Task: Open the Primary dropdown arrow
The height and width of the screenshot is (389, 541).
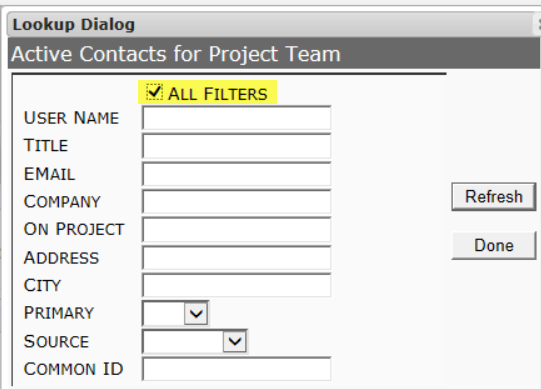Action: pos(196,313)
